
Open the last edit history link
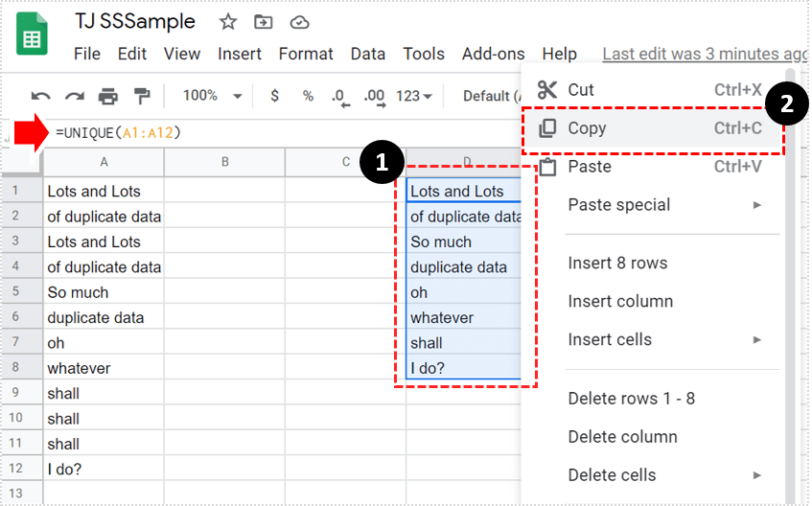tap(704, 55)
